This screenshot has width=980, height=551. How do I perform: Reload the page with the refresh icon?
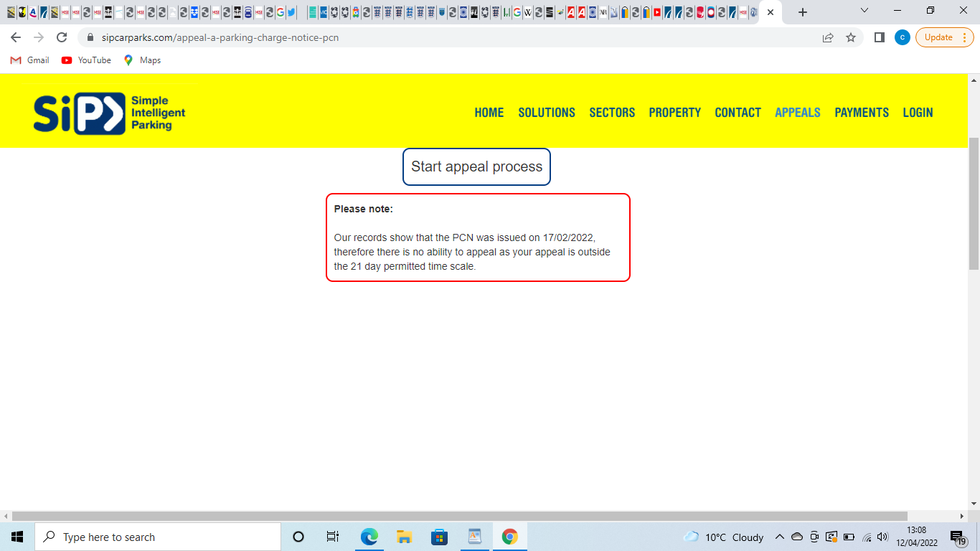tap(62, 37)
